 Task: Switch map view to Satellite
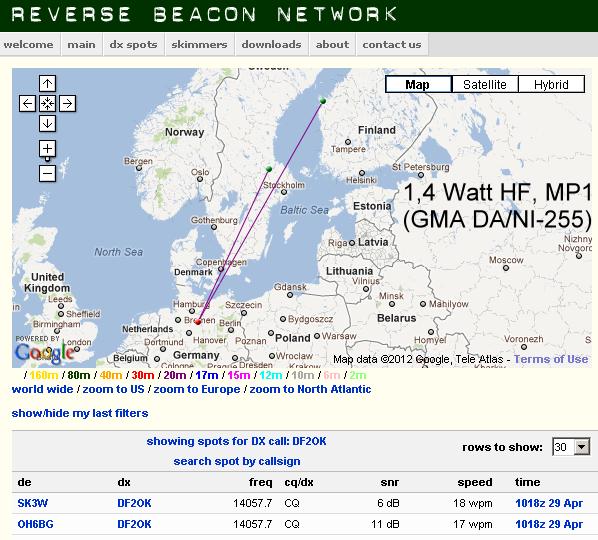pyautogui.click(x=485, y=84)
